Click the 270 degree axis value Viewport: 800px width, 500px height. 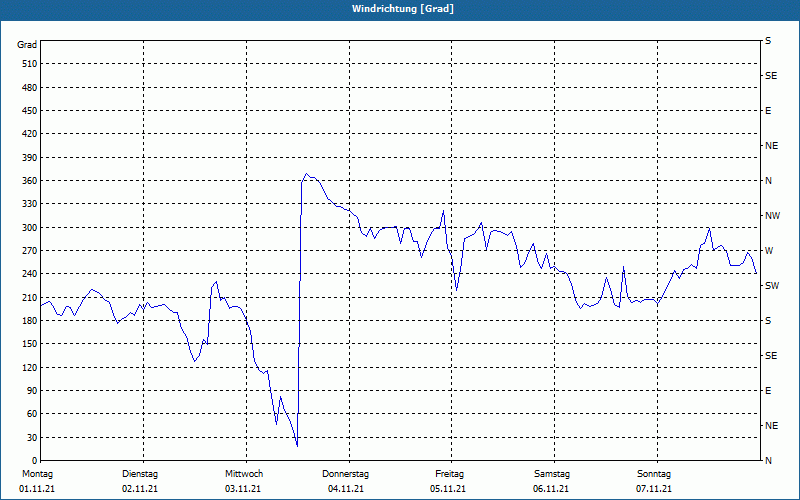pyautogui.click(x=29, y=251)
